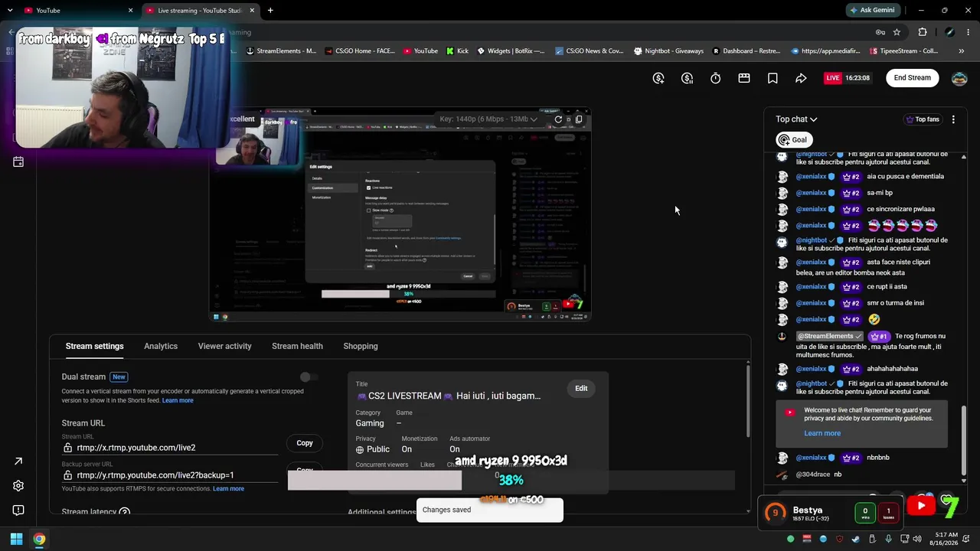Open the stopwatch timer icon in header
The width and height of the screenshot is (980, 551).
(x=715, y=78)
